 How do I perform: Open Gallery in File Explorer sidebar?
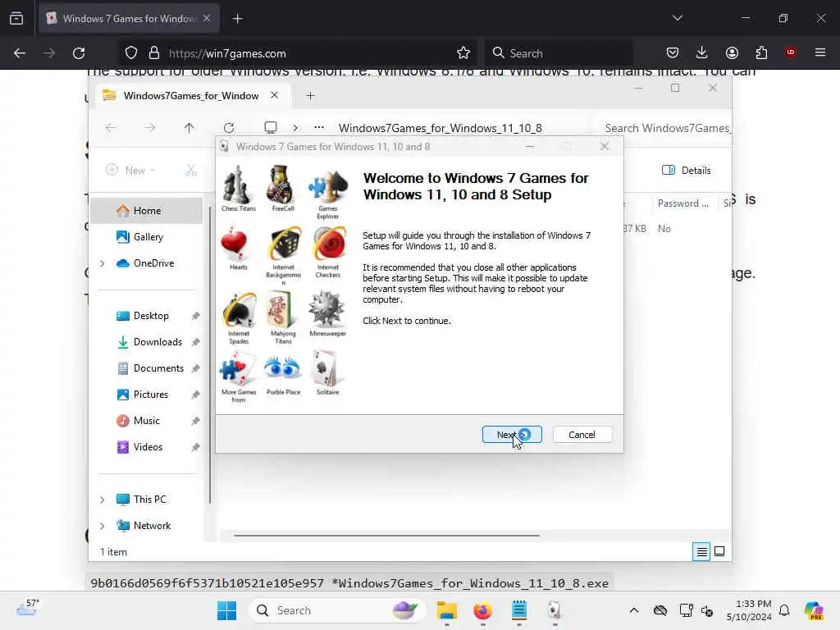pyautogui.click(x=147, y=237)
